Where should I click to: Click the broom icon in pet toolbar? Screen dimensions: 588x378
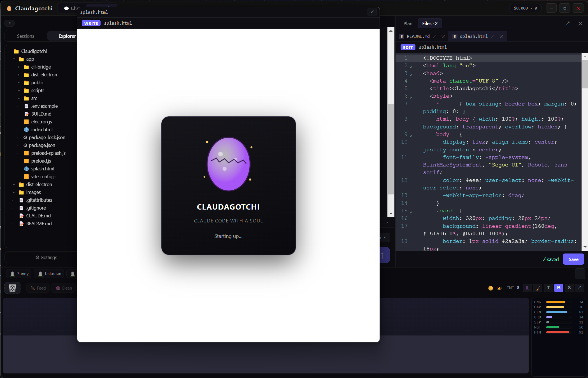tap(538, 288)
